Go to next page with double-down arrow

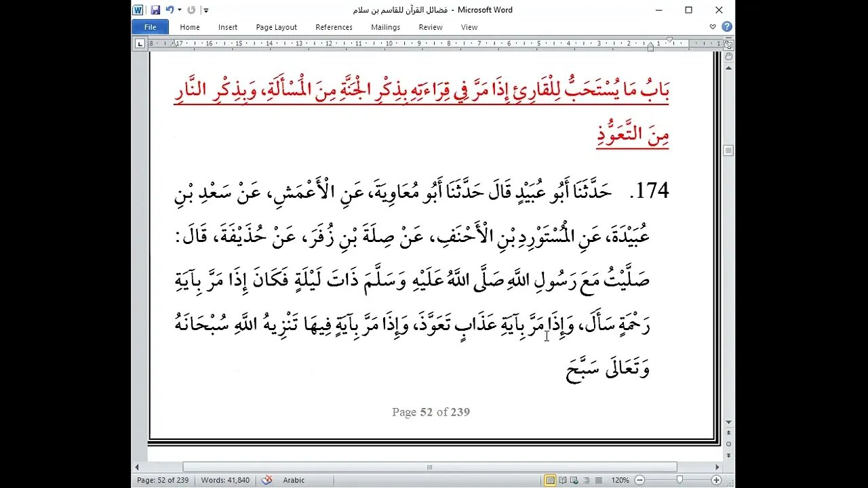pyautogui.click(x=729, y=455)
